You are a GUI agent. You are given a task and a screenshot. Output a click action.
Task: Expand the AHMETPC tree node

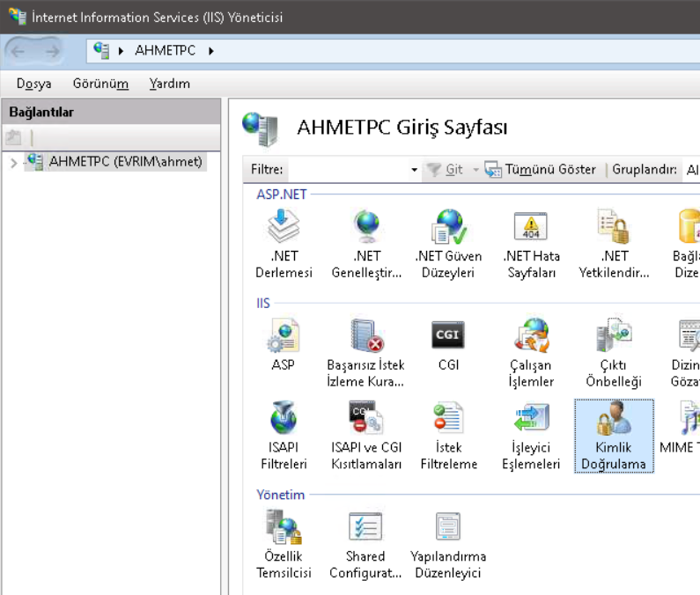(x=13, y=163)
